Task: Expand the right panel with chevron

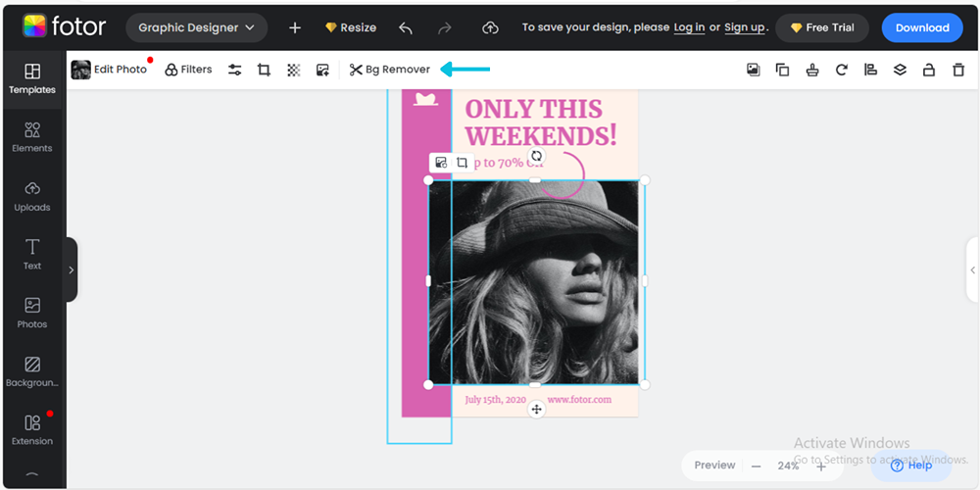Action: tap(972, 270)
